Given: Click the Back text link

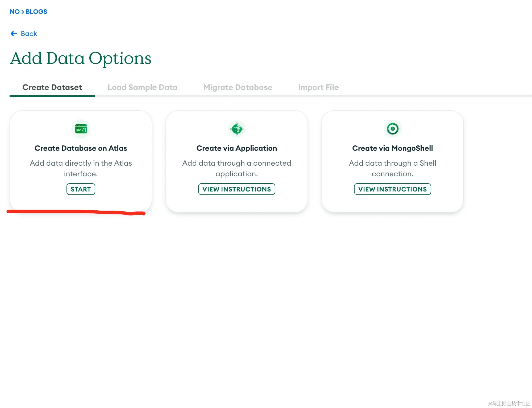Looking at the screenshot, I should tap(29, 34).
